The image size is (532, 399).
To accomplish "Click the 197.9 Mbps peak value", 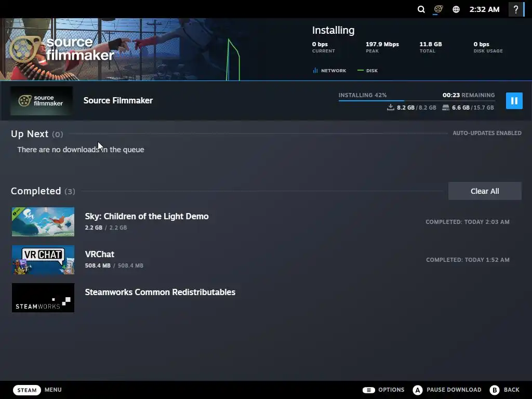I will point(382,44).
